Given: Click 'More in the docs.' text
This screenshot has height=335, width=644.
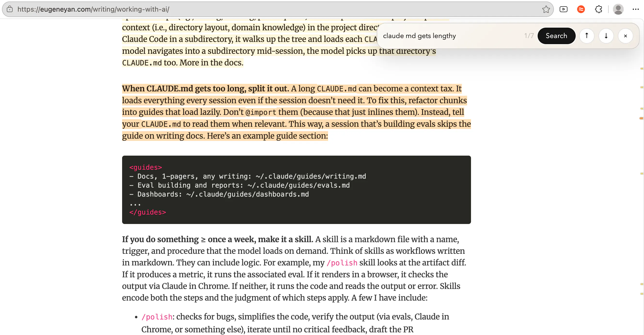Looking at the screenshot, I should tap(212, 63).
